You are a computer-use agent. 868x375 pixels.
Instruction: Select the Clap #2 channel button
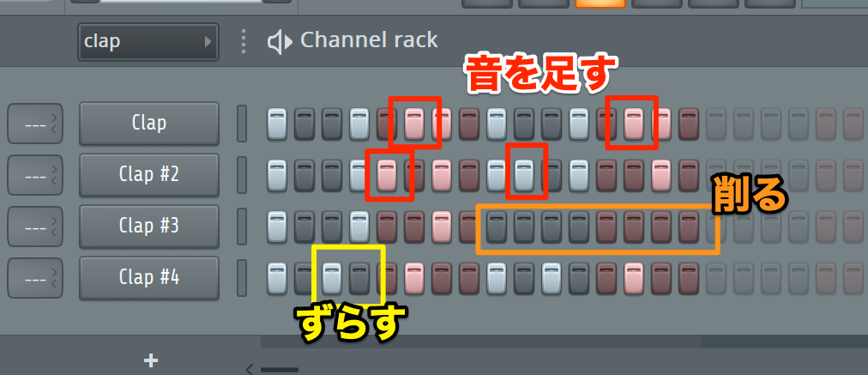click(x=149, y=174)
